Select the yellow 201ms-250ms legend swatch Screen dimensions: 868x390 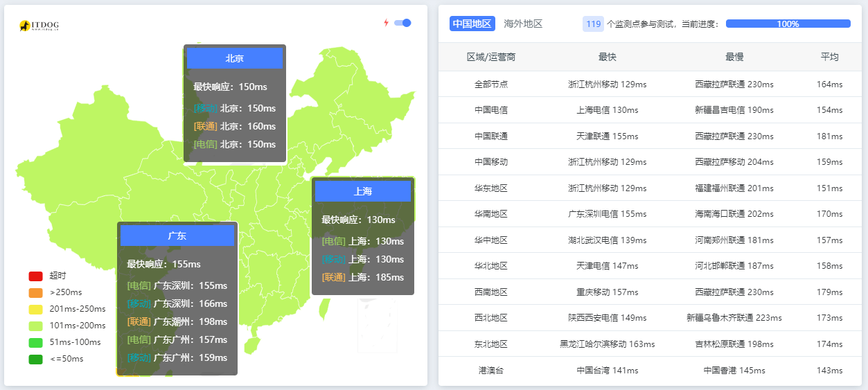pos(36,309)
